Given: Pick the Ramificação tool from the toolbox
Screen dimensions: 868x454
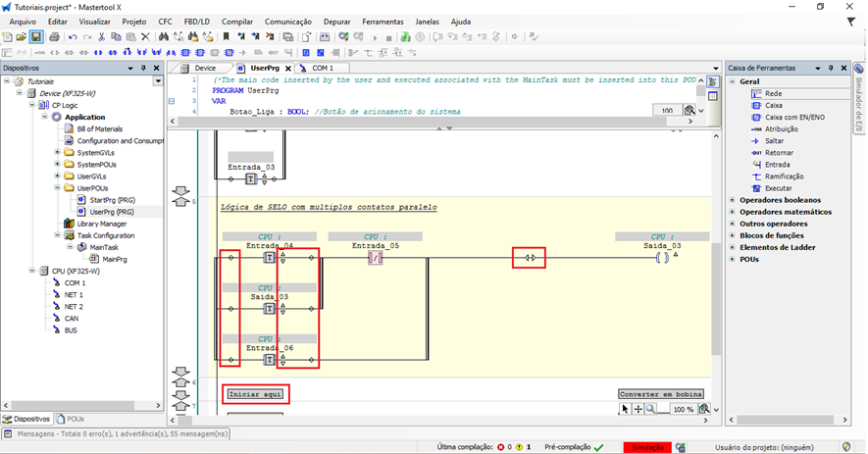Looking at the screenshot, I should (783, 176).
